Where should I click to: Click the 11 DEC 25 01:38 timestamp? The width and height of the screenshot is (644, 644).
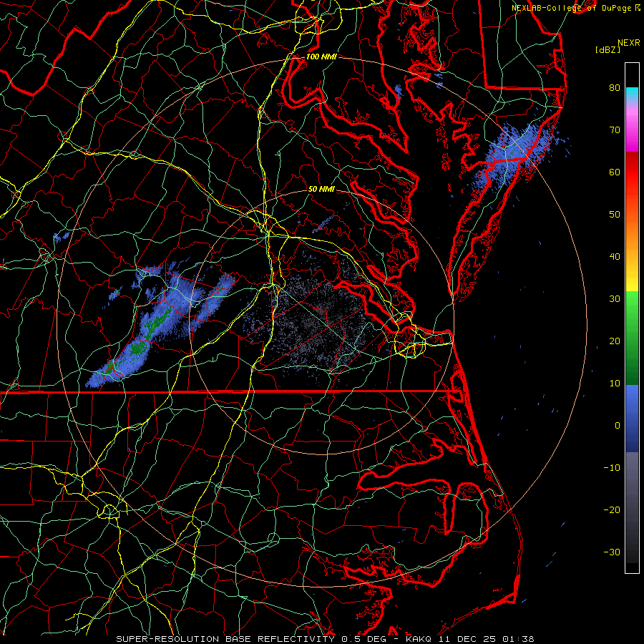[x=487, y=639]
